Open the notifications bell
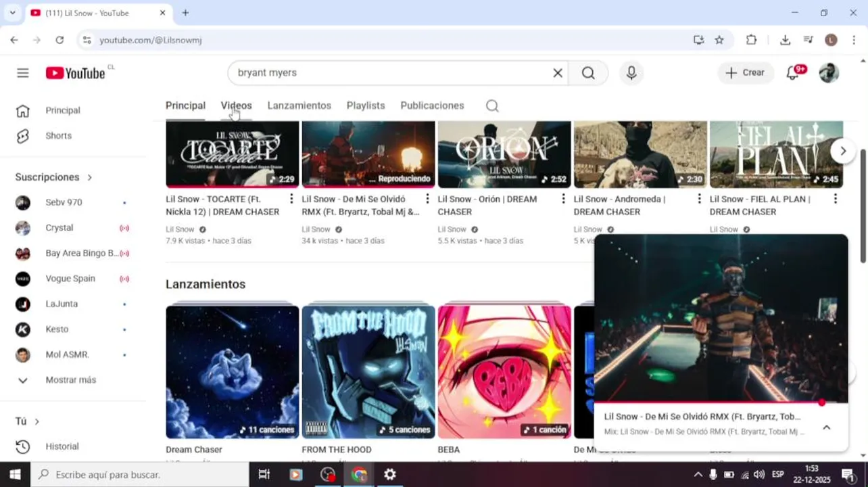Image resolution: width=868 pixels, height=487 pixels. pyautogui.click(x=793, y=72)
